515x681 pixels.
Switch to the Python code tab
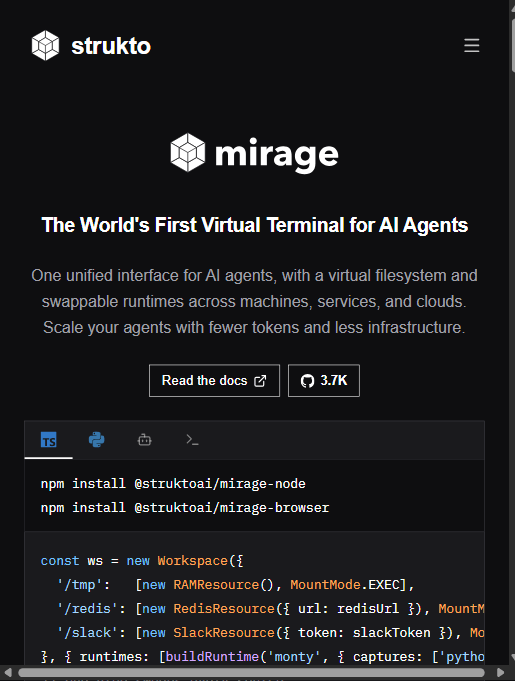[96, 440]
